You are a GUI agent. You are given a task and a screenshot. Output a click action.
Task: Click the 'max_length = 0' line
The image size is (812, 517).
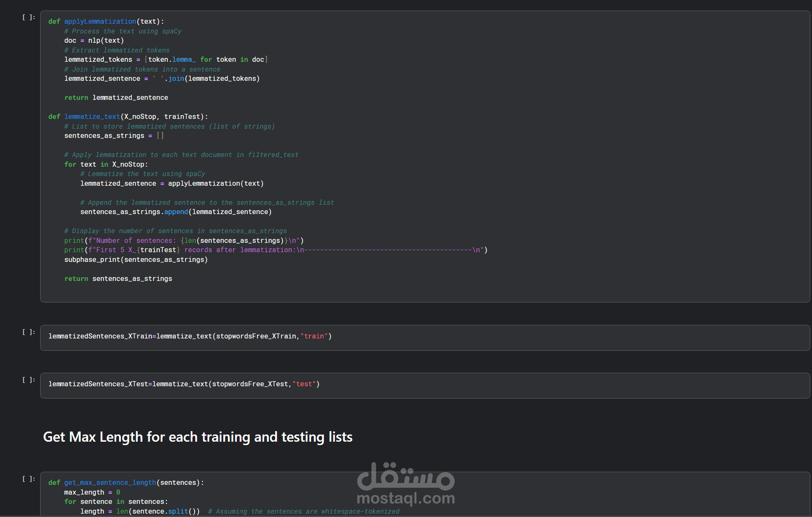pos(92,492)
